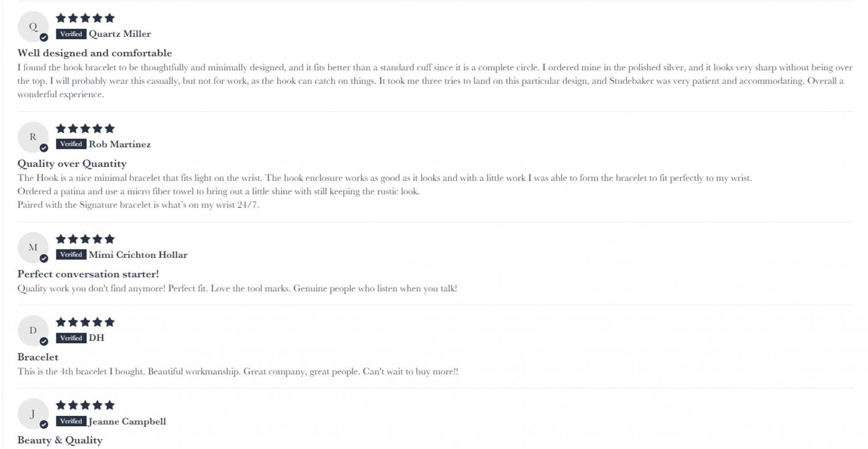Click Verified badge beside Rob Martinez

coord(71,144)
